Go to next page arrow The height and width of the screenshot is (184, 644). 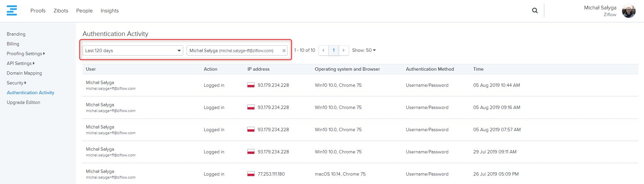(344, 50)
